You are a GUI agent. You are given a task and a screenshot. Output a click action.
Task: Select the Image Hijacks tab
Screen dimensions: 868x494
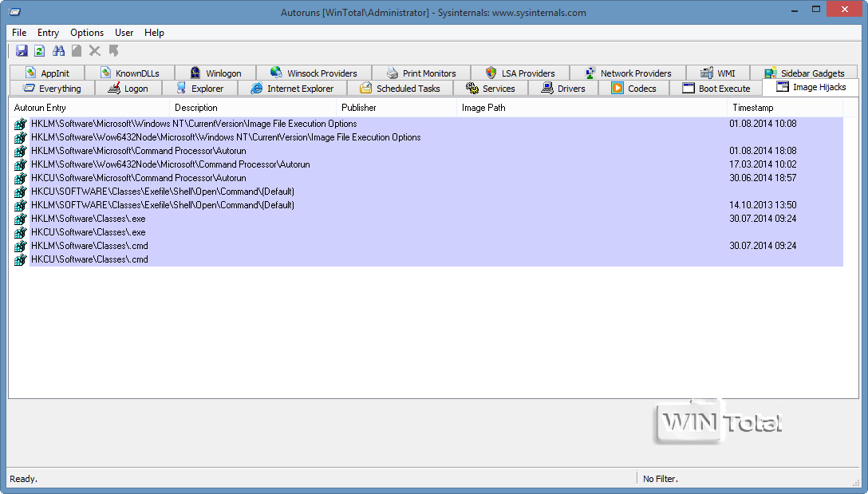click(811, 87)
